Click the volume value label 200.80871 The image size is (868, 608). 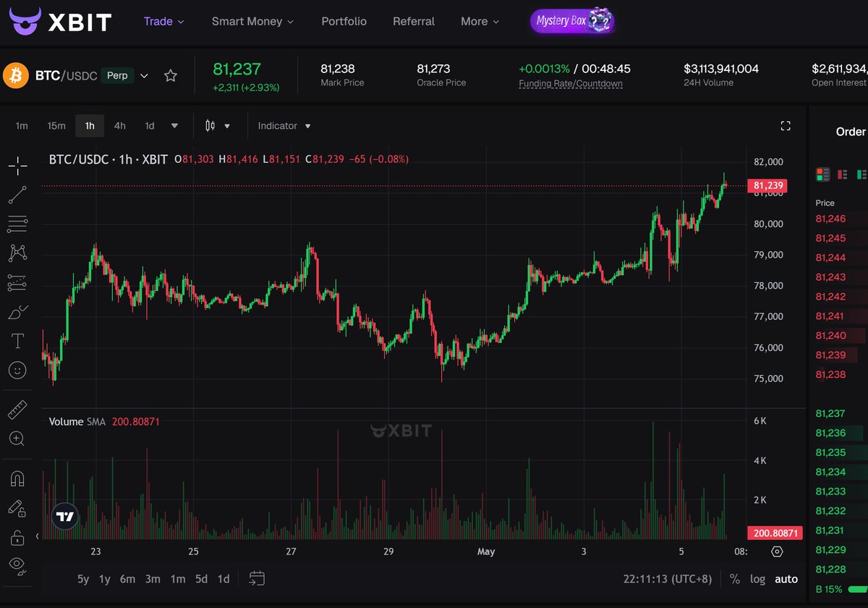pyautogui.click(x=775, y=533)
